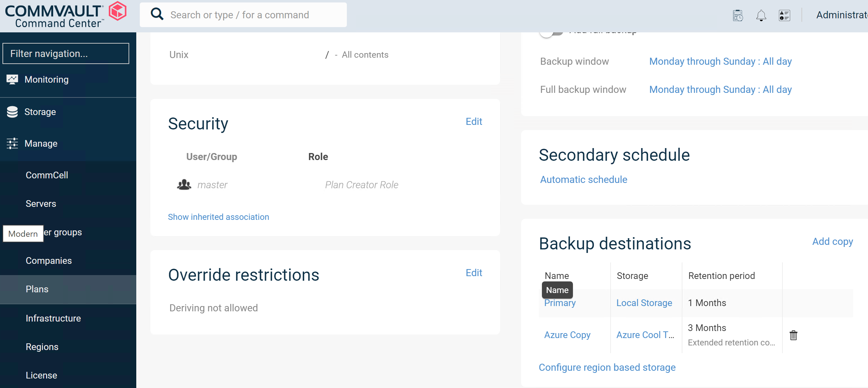Expand Secondary schedule automatic schedule
The width and height of the screenshot is (868, 388).
click(583, 180)
